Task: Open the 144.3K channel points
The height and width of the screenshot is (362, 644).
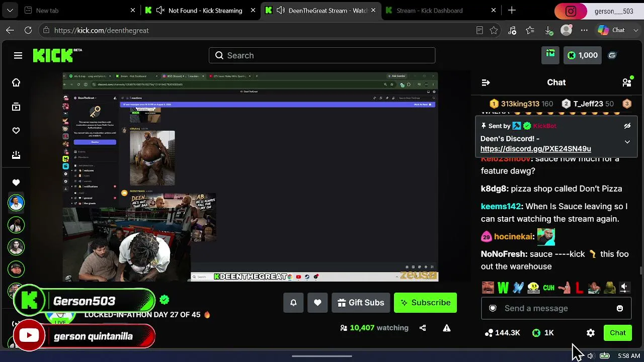Action: tap(502, 333)
